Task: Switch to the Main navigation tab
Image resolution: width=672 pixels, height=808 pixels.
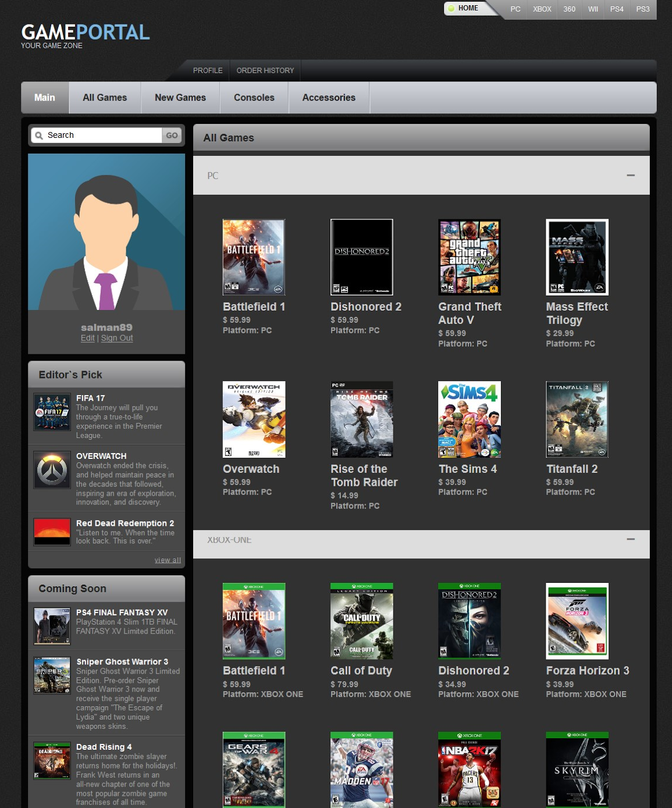Action: pos(45,98)
